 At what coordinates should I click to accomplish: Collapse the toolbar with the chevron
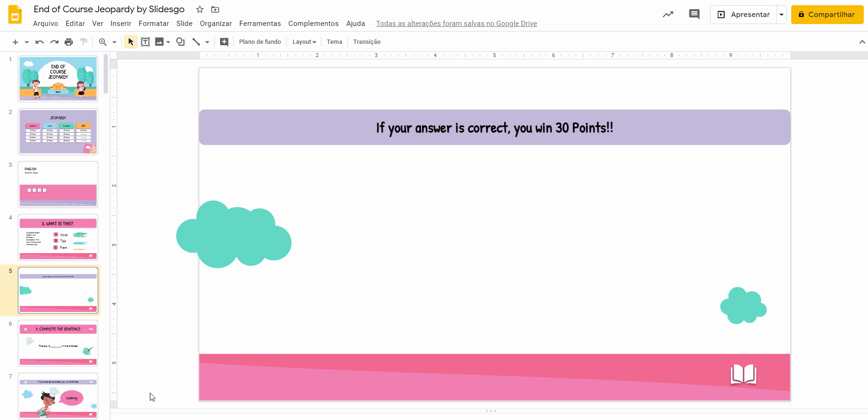pos(862,42)
